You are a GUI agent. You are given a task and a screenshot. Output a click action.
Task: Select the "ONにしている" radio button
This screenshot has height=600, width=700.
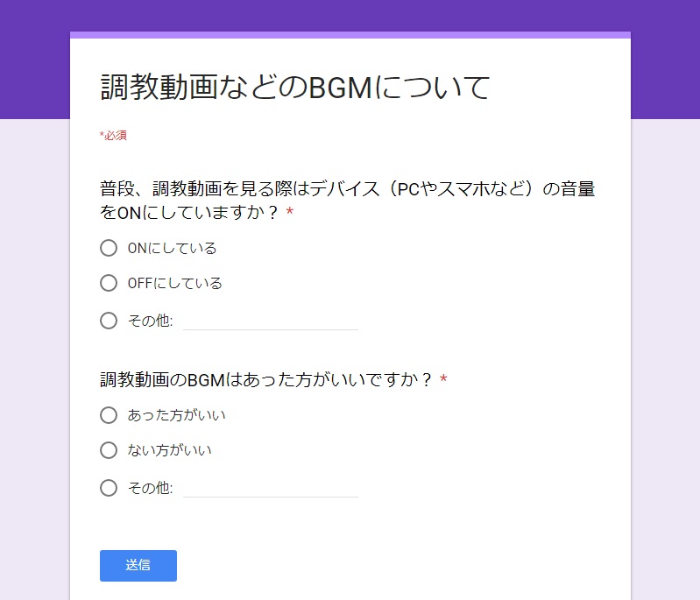pyautogui.click(x=109, y=248)
